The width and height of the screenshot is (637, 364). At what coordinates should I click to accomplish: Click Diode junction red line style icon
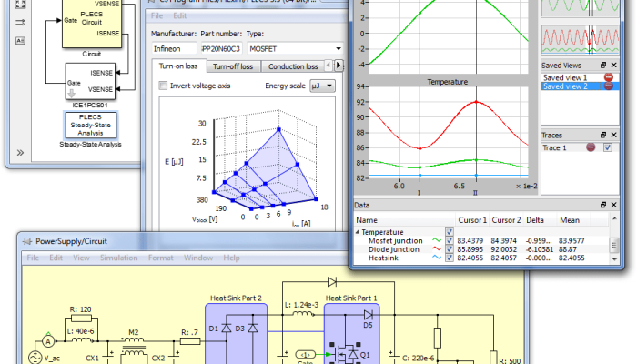(437, 249)
